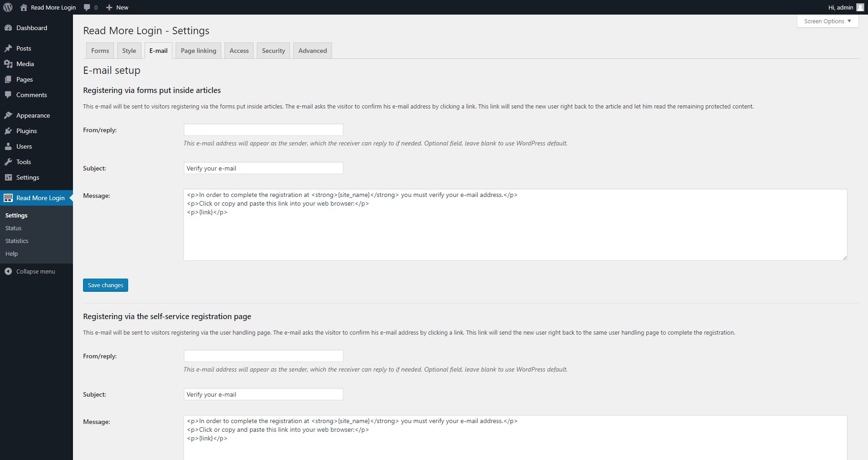This screenshot has width=868, height=460.
Task: Open the Advanced tab
Action: point(312,50)
